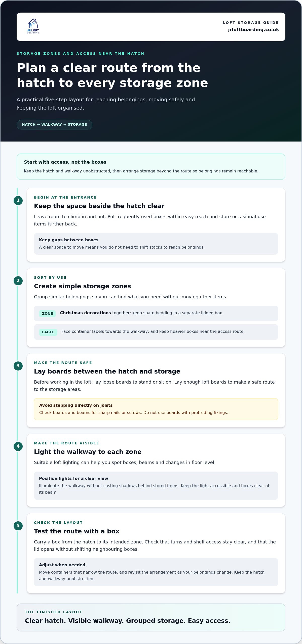Select the Hatch → Walkway → Storage pill

coord(54,125)
